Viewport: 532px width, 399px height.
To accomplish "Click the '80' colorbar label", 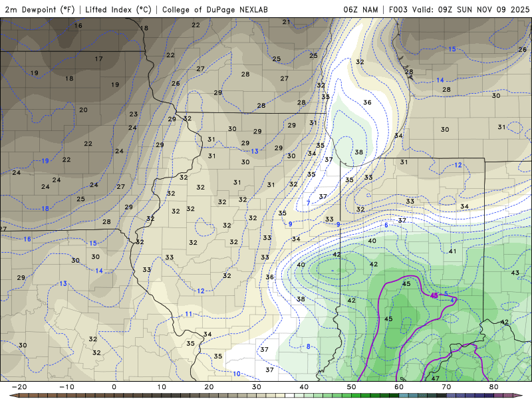I will tap(494, 387).
